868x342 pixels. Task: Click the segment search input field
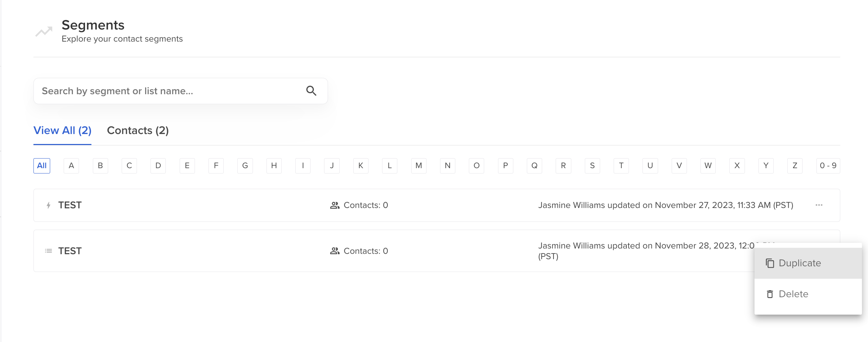pyautogui.click(x=160, y=91)
